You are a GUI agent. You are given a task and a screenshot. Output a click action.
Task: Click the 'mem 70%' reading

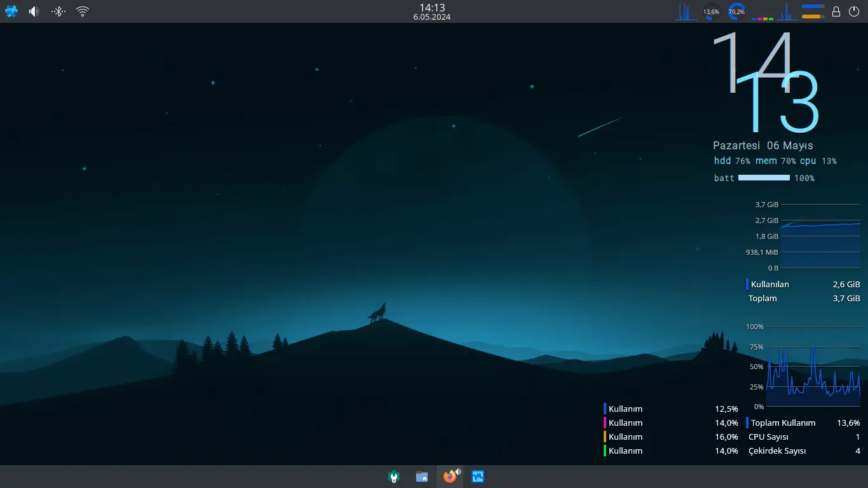[776, 161]
